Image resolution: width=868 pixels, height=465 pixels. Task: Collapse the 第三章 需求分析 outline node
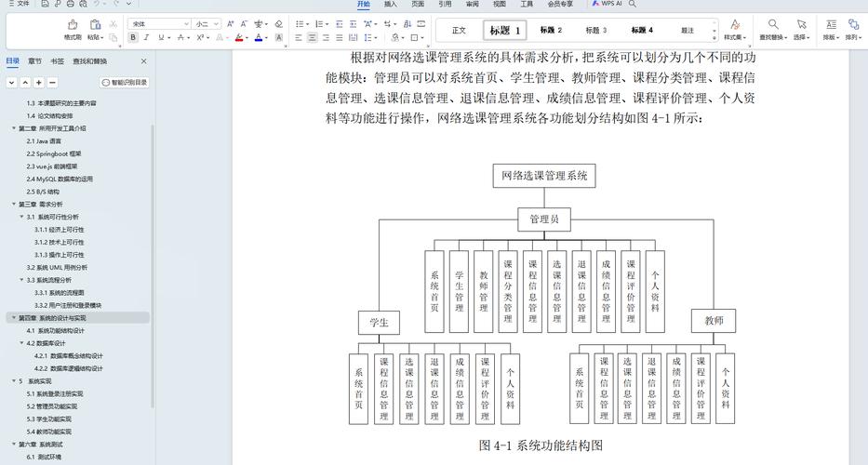[x=14, y=205]
